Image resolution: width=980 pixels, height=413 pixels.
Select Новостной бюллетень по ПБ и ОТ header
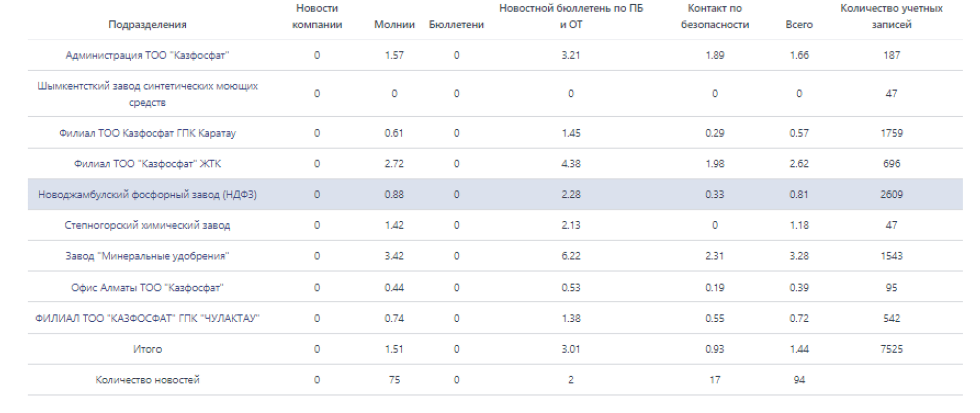tap(571, 16)
